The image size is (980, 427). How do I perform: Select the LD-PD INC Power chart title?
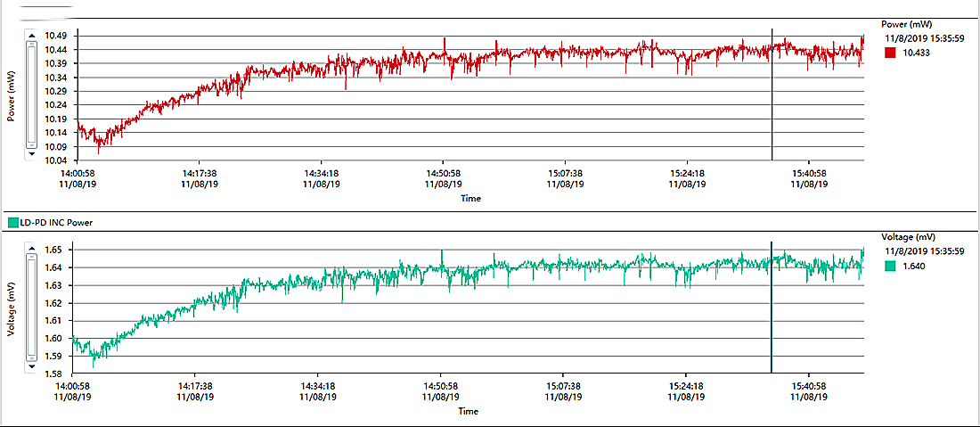pos(56,222)
